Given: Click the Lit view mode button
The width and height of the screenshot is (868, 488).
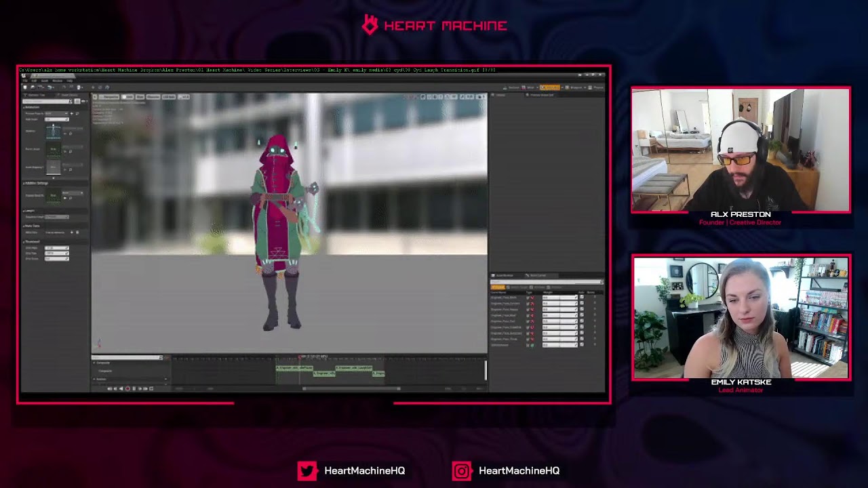Looking at the screenshot, I should [x=127, y=97].
